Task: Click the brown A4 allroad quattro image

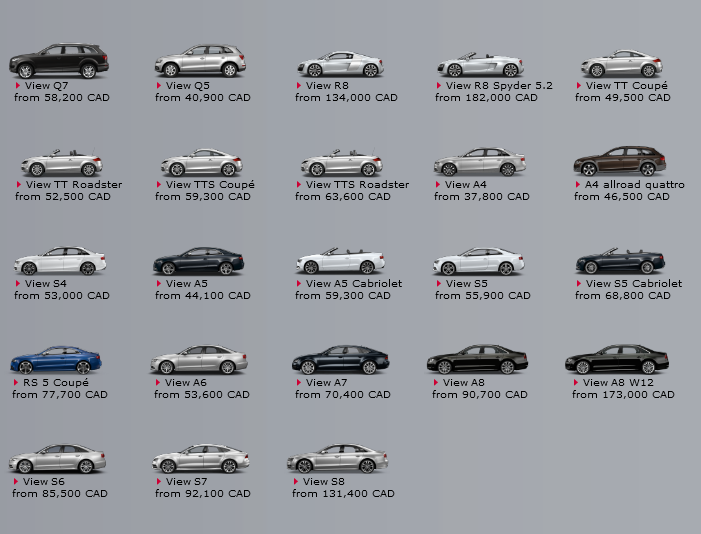Action: coord(620,161)
